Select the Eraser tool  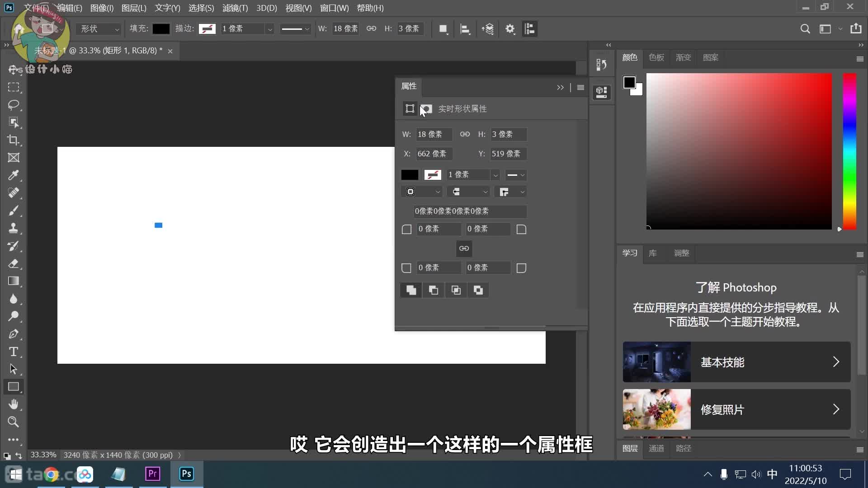pos(14,263)
